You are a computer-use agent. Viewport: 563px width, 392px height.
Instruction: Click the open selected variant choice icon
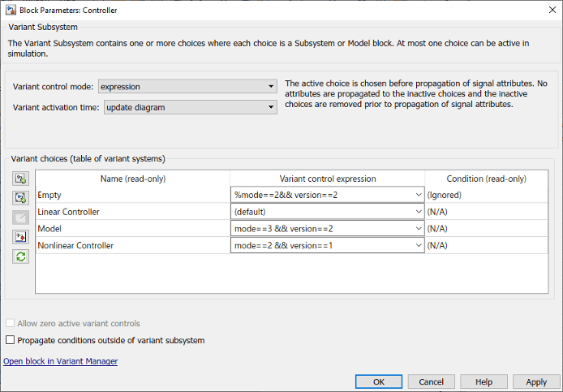pyautogui.click(x=21, y=237)
